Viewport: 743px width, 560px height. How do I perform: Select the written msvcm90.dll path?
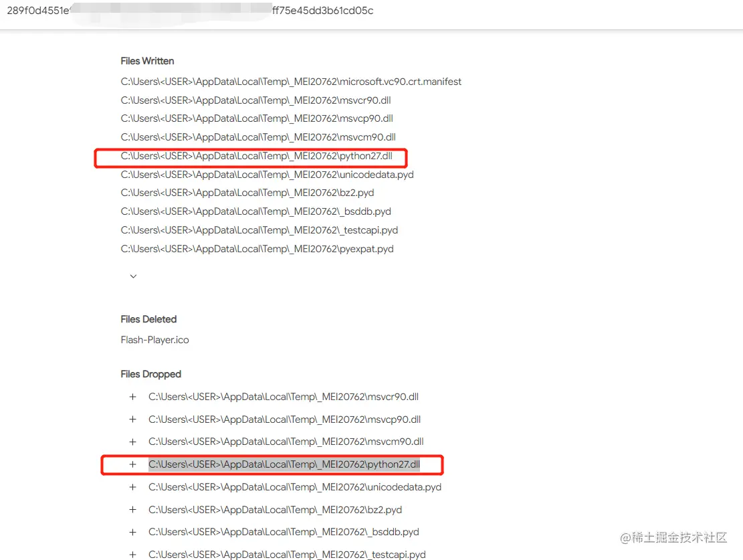(258, 137)
